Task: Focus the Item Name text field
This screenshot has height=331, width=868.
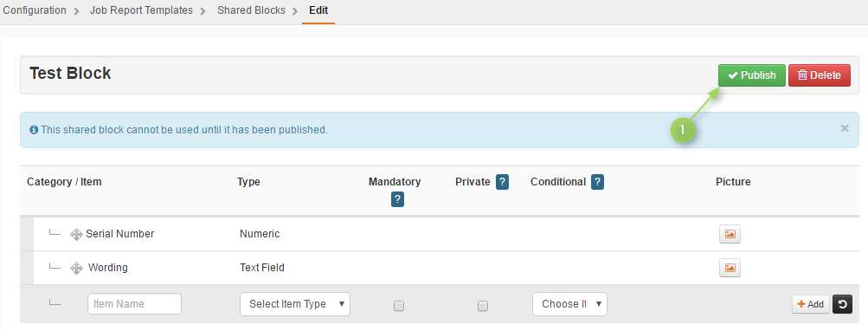Action: (134, 304)
